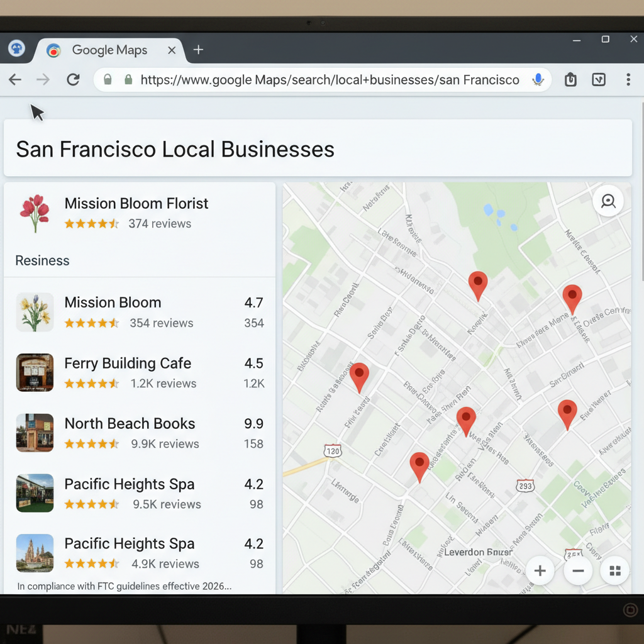This screenshot has width=644, height=644.
Task: Click '1.2K reviews' for Ferry Building Cafe
Action: [x=164, y=384]
